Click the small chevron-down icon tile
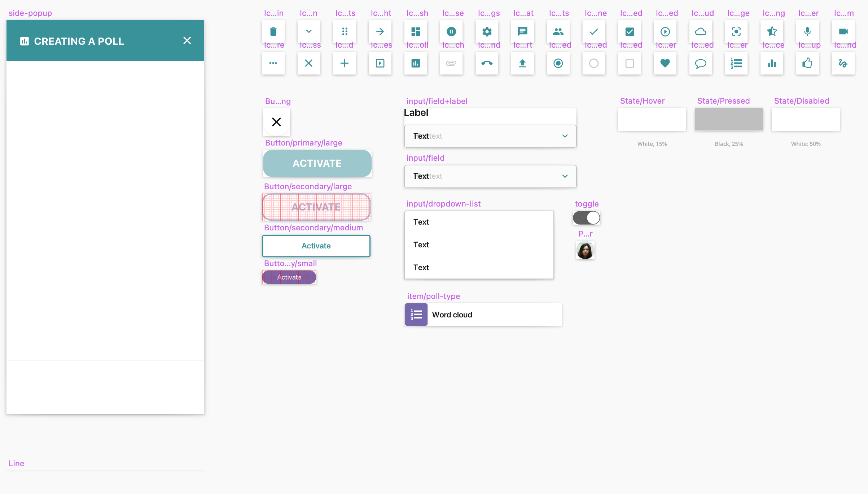Image resolution: width=868 pixels, height=494 pixels. [309, 32]
